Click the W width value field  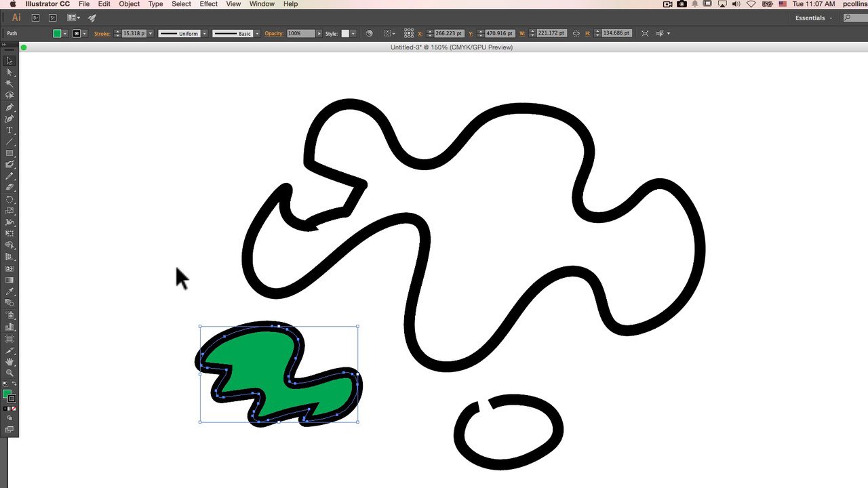pos(551,33)
